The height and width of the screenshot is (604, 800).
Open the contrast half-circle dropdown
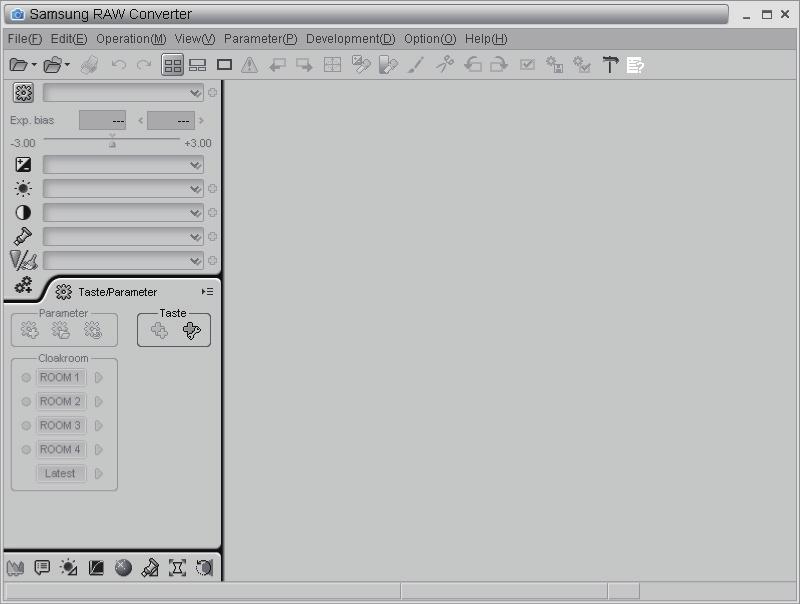point(123,212)
